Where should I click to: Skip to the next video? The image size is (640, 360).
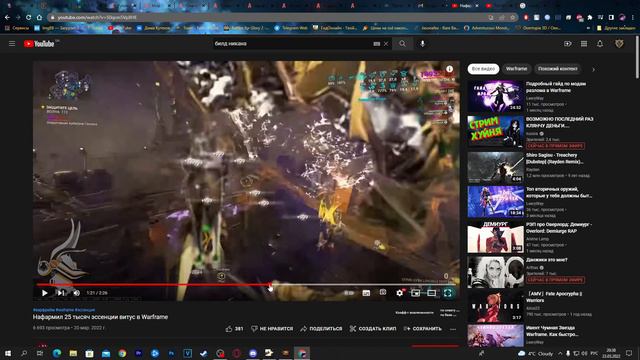tap(61, 293)
